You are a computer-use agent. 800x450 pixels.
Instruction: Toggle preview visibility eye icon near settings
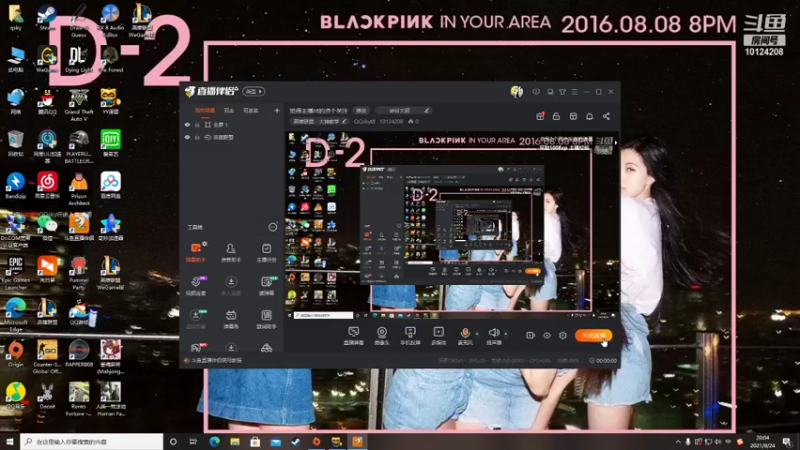tap(546, 335)
